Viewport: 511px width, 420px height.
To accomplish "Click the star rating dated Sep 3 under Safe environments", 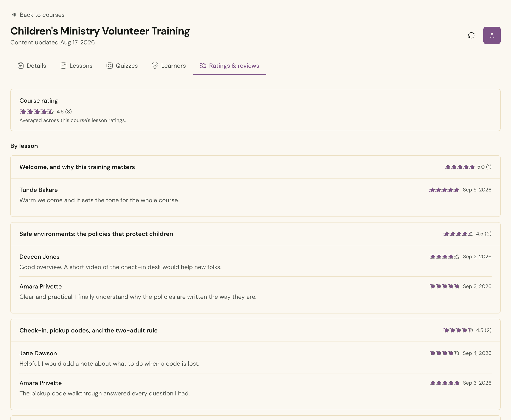I will (x=444, y=286).
